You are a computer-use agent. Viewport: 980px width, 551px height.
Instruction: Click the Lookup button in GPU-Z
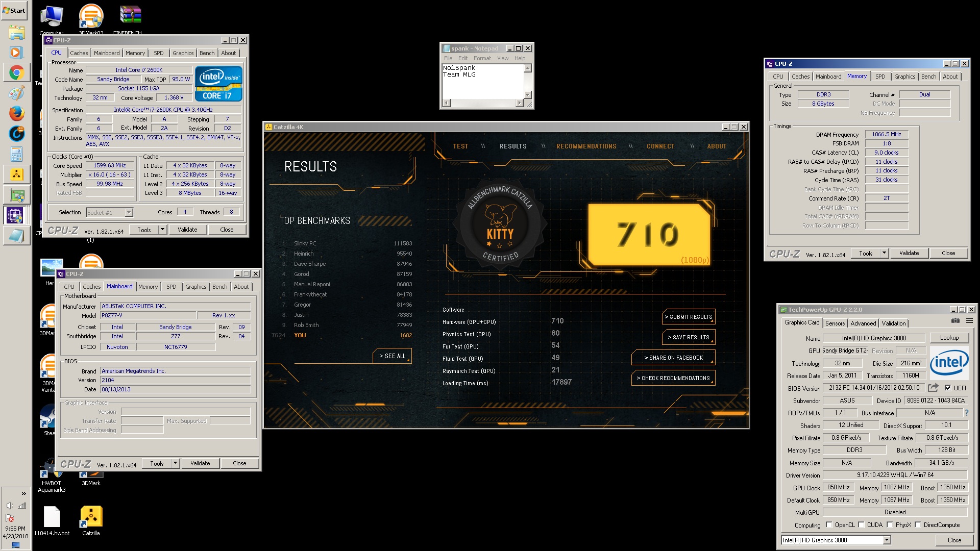tap(949, 338)
